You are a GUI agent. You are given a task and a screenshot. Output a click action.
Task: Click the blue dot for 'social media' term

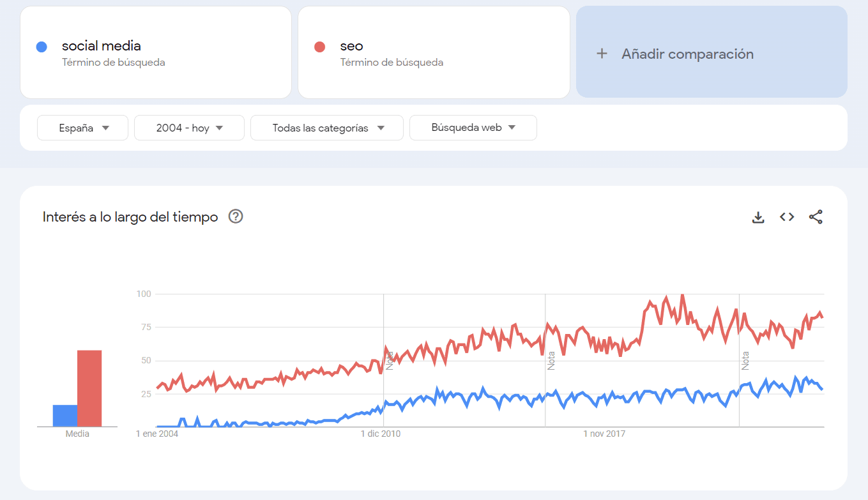(42, 46)
